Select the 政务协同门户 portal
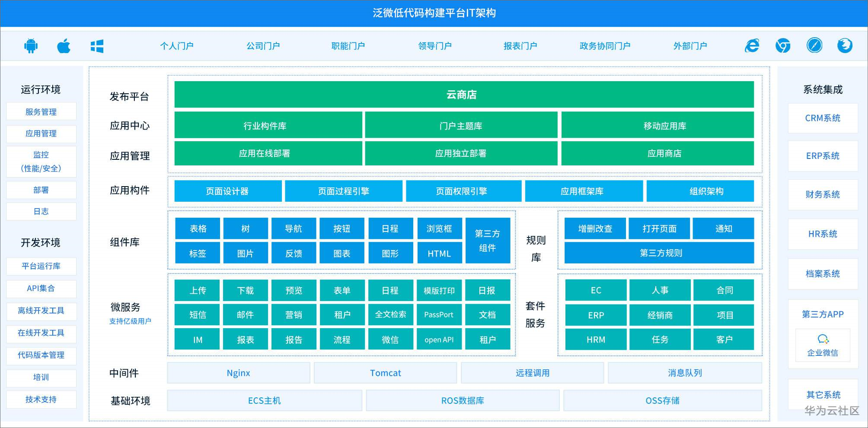This screenshot has height=428, width=868. (x=605, y=46)
